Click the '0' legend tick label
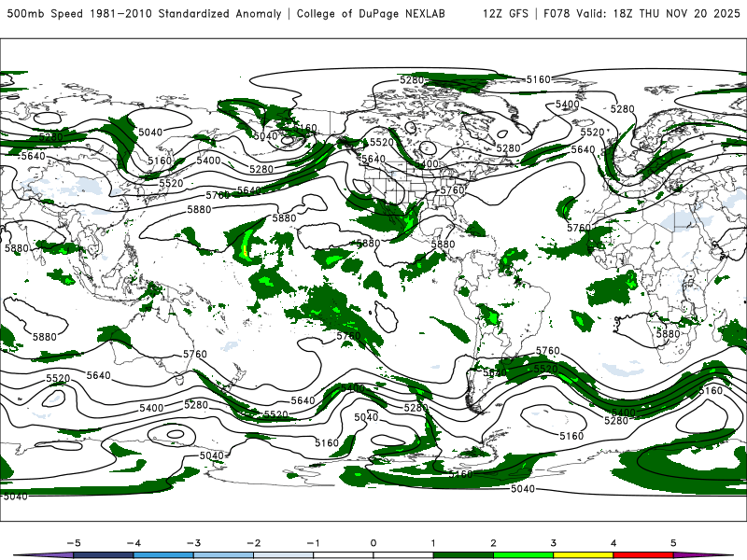This screenshot has width=747, height=560. (x=373, y=543)
